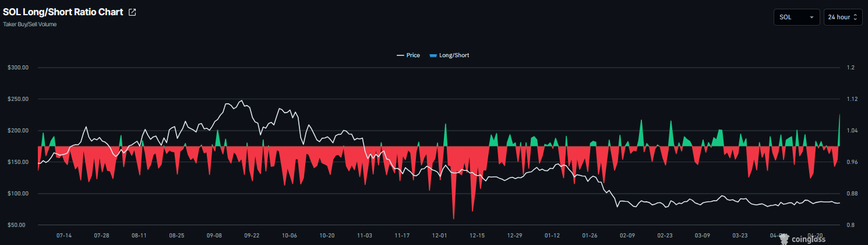Toggle the Long/Short series legend label
The height and width of the screenshot is (245, 868).
454,55
